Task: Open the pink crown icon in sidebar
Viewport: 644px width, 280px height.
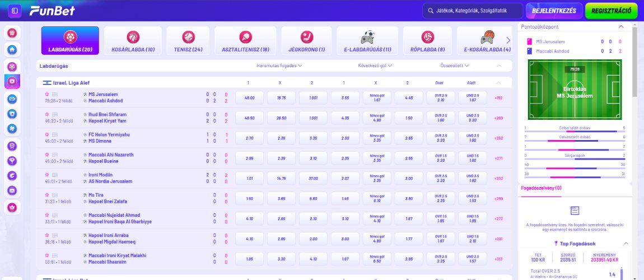Action: tap(12, 207)
